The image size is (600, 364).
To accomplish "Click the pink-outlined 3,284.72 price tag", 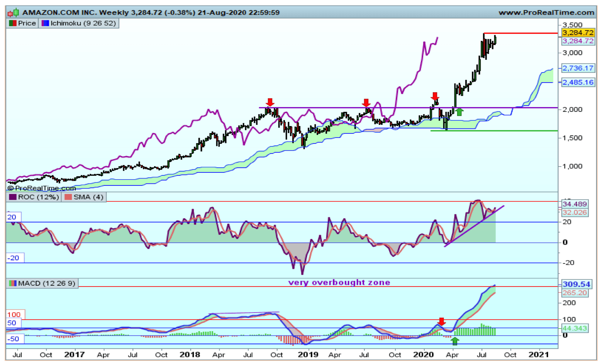I will coord(578,41).
